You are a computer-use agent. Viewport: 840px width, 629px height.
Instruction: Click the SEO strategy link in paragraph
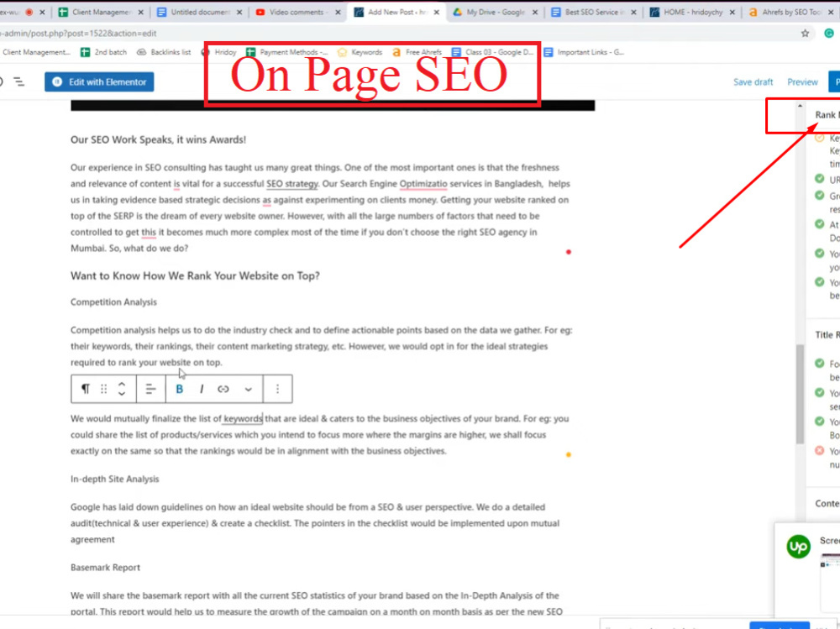pyautogui.click(x=292, y=184)
